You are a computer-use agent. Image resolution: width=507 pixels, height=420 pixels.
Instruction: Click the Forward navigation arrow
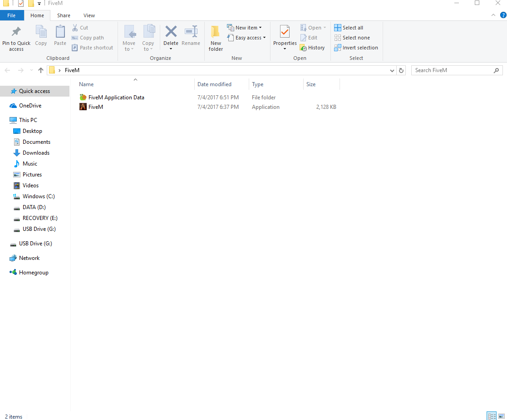point(21,70)
